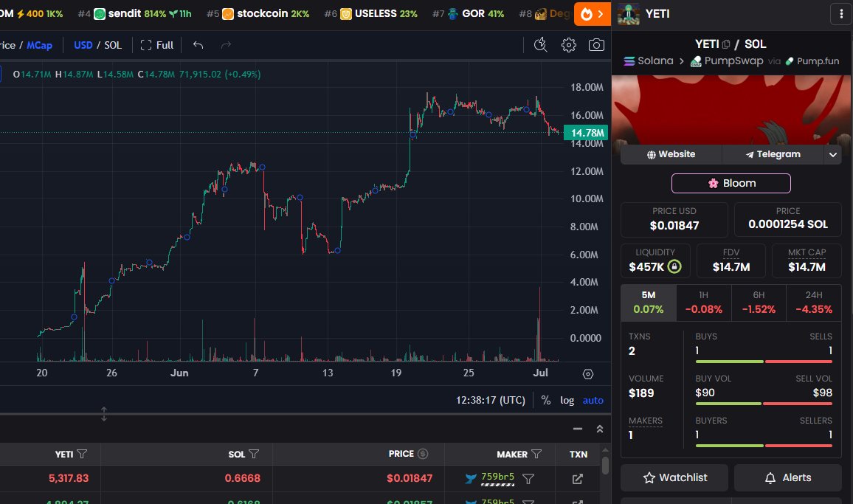
Task: Select the 5M stats tab
Action: [649, 302]
